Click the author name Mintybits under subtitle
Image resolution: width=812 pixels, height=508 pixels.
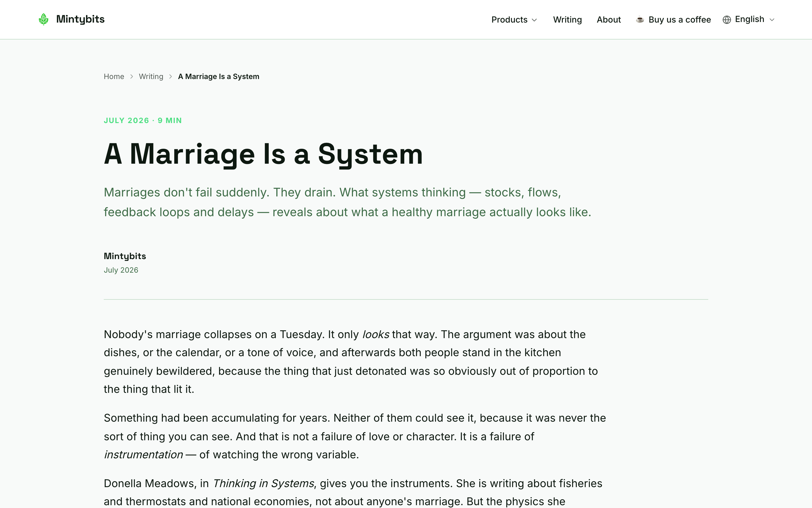tap(125, 256)
